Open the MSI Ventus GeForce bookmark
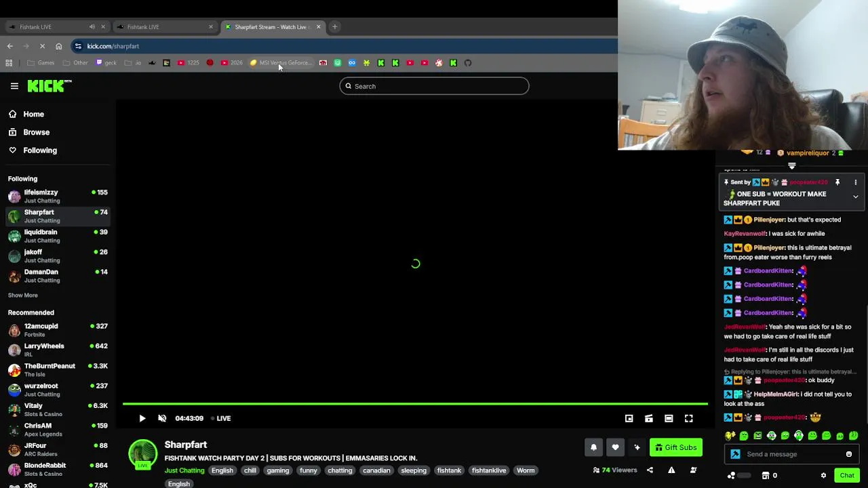Viewport: 868px width, 488px height. coord(281,63)
